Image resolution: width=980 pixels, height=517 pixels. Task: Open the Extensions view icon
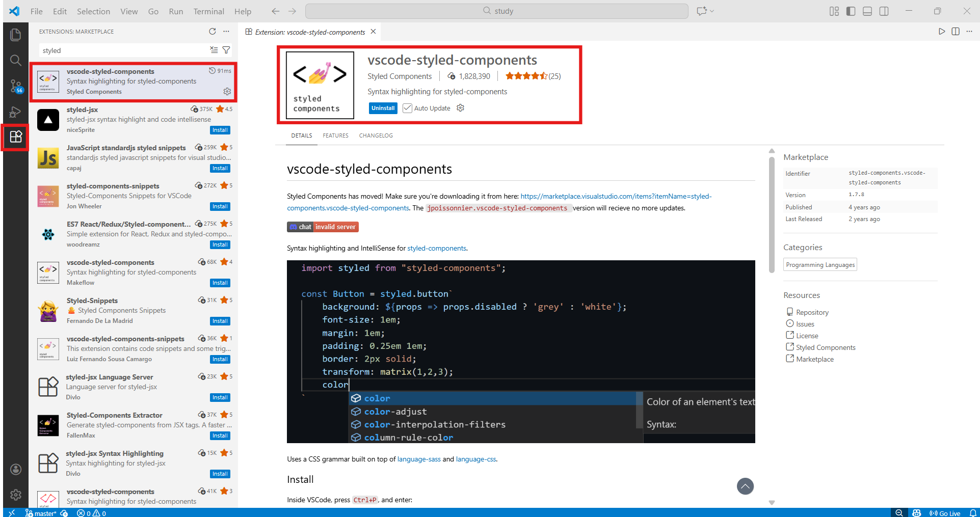pyautogui.click(x=16, y=137)
